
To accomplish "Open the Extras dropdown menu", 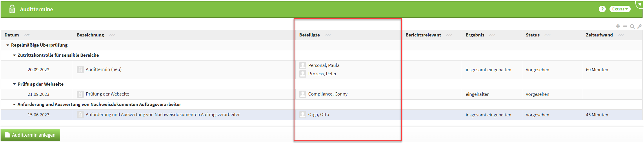I will (620, 9).
